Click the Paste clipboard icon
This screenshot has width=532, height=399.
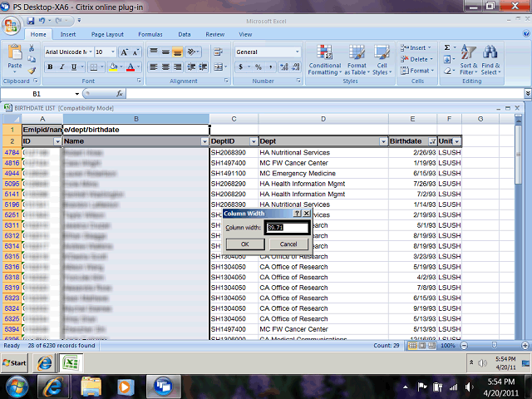point(15,52)
